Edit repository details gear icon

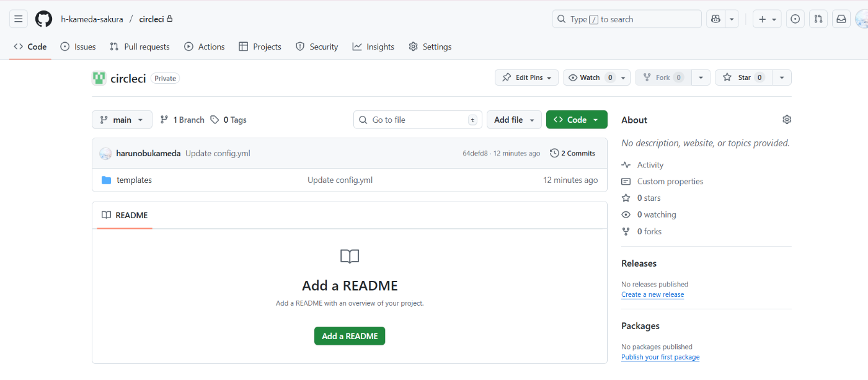tap(787, 120)
